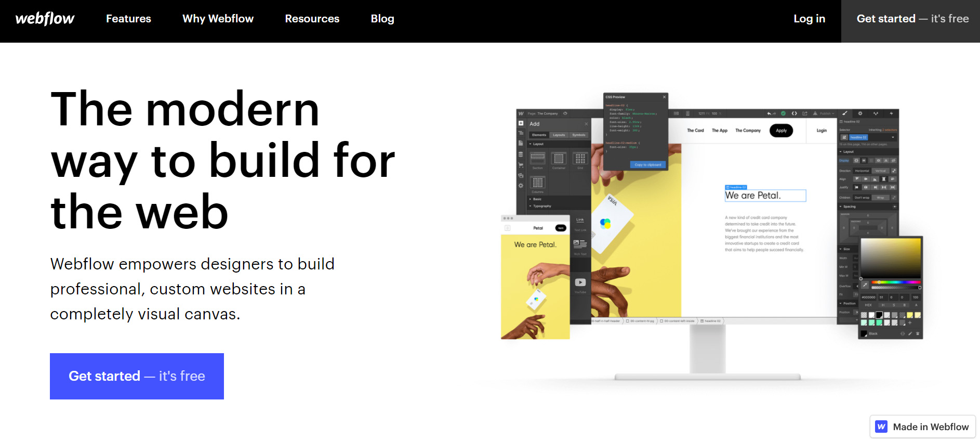
Task: Click the Webflow W icon in designer top bar
Action: [521, 113]
